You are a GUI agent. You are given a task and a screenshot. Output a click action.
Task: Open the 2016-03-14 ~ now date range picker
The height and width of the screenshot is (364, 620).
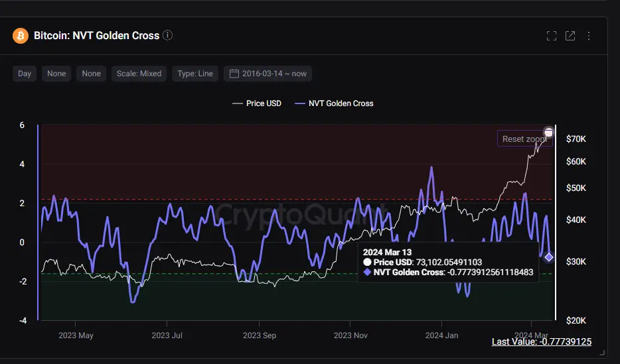tap(268, 74)
